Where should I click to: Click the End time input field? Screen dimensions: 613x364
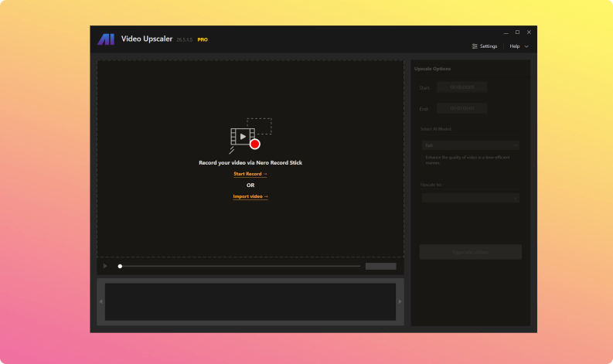461,108
